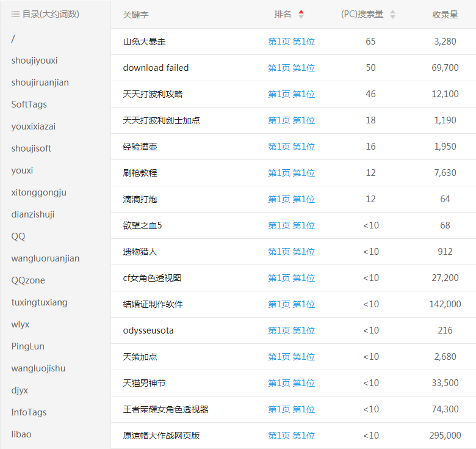Click the keyword 天天打波利攻略
The image size is (476, 449).
coord(153,94)
